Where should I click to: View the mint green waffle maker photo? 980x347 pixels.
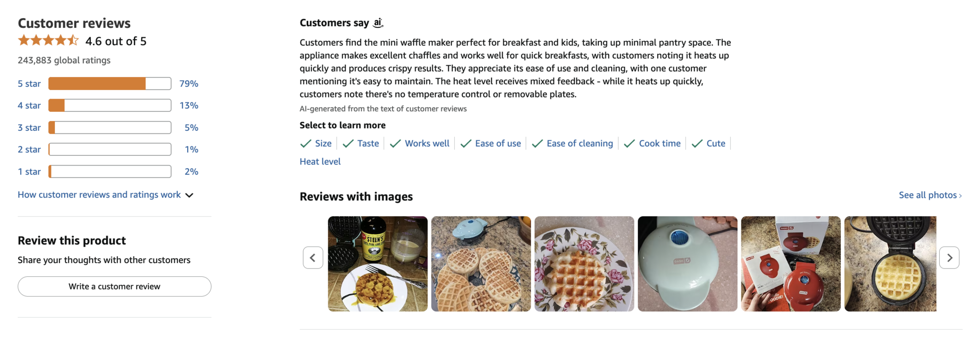click(x=687, y=264)
